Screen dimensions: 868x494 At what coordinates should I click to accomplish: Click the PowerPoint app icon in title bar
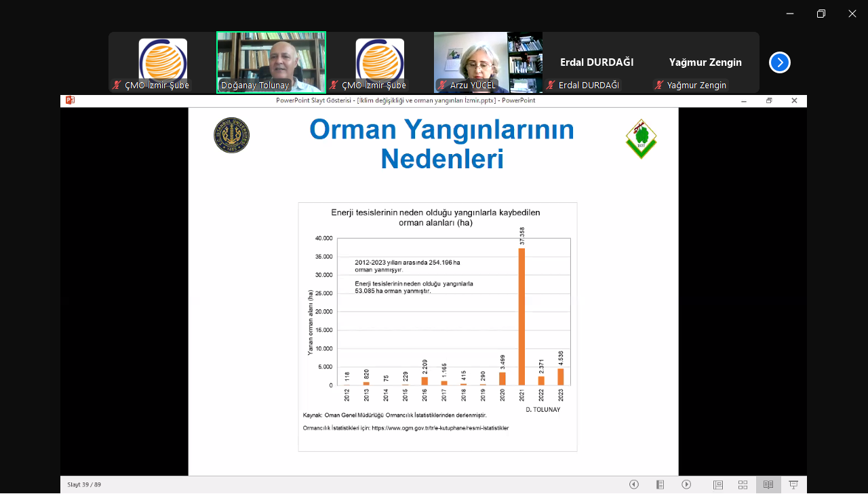70,100
